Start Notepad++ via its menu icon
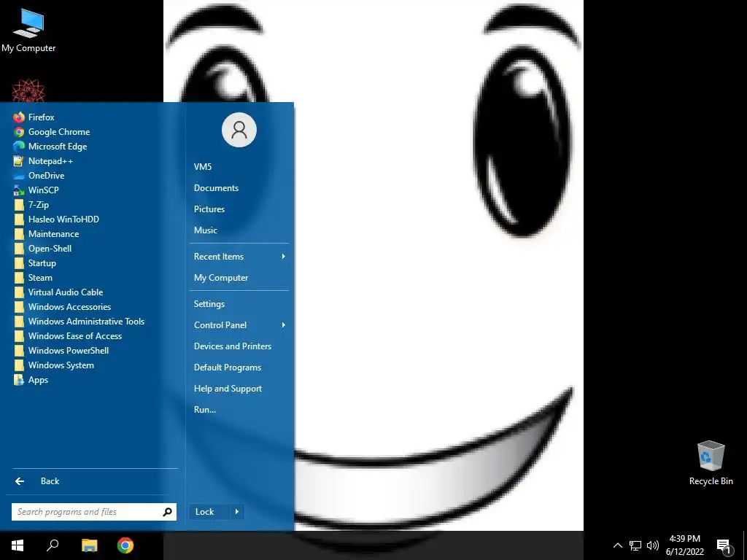Viewport: 747px width, 560px height. [x=19, y=161]
